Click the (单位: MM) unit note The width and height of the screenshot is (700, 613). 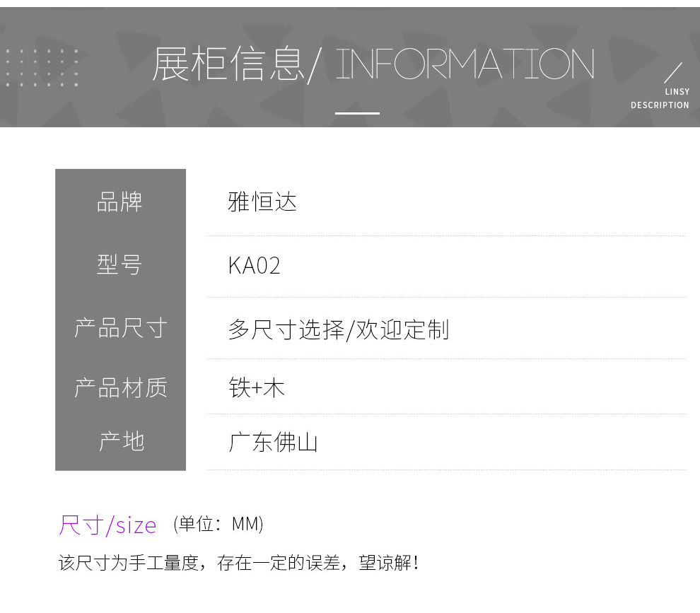click(218, 524)
